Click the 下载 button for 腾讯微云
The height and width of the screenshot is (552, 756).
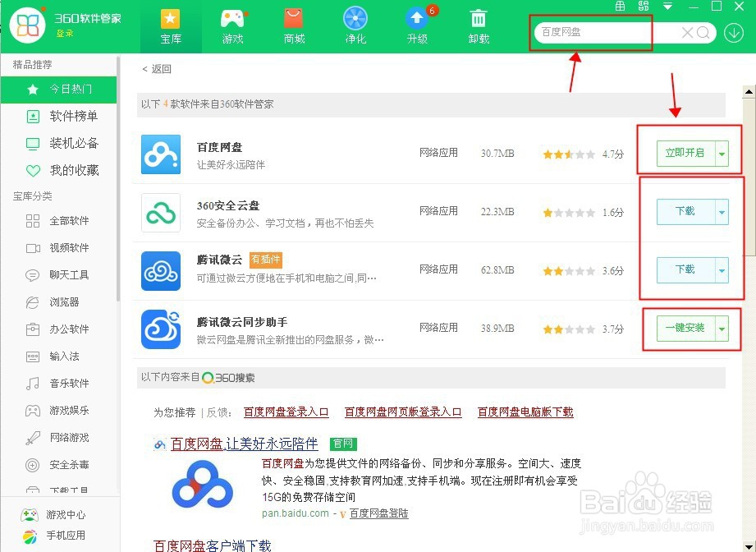[x=686, y=269]
